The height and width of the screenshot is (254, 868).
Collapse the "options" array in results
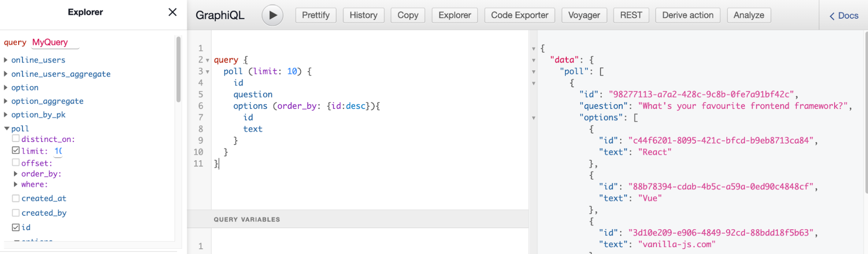click(534, 118)
